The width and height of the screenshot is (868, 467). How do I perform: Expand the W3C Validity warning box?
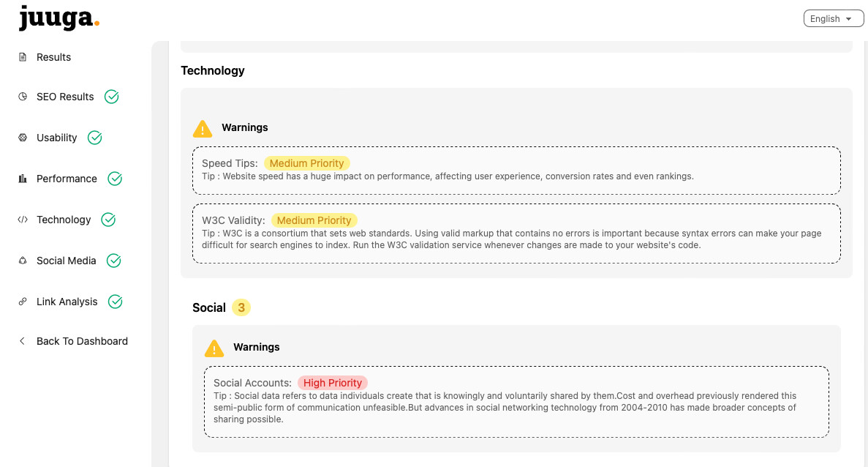516,233
